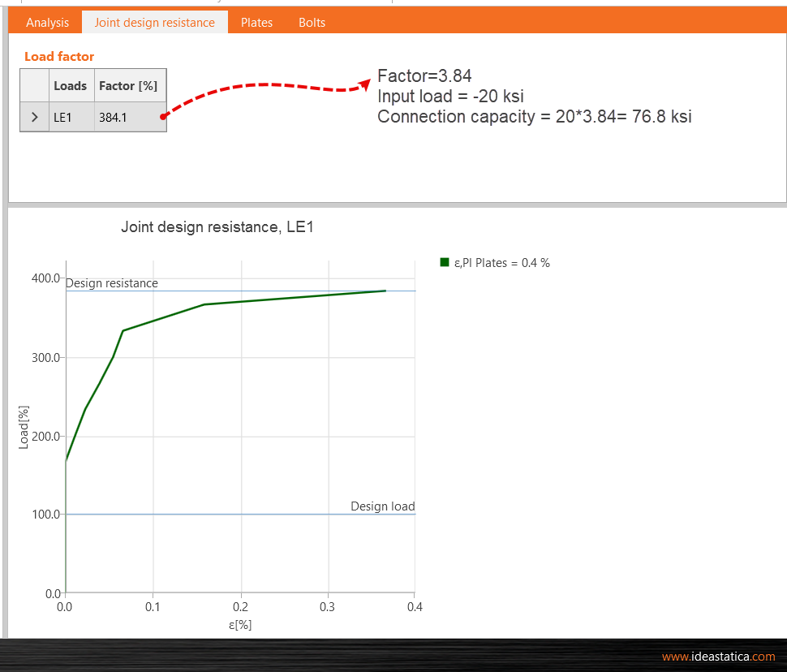This screenshot has height=672, width=787.
Task: Click the Load factor heading
Action: pos(59,57)
